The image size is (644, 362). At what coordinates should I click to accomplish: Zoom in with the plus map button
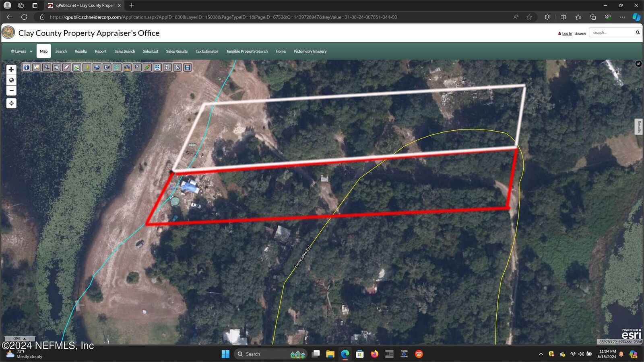[11, 70]
